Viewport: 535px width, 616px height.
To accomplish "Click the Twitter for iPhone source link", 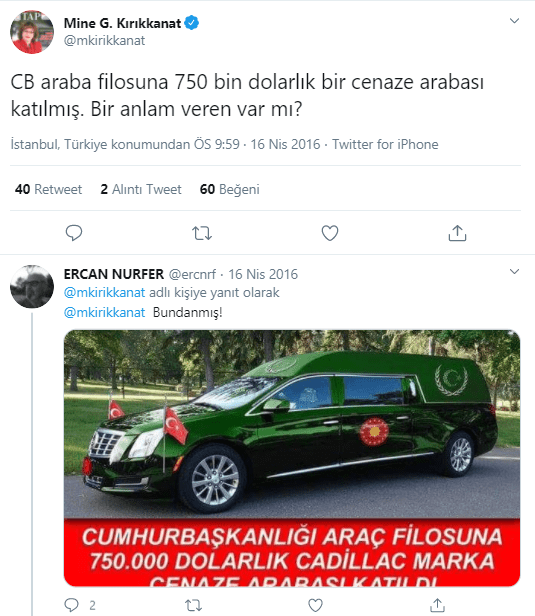I will pos(385,144).
